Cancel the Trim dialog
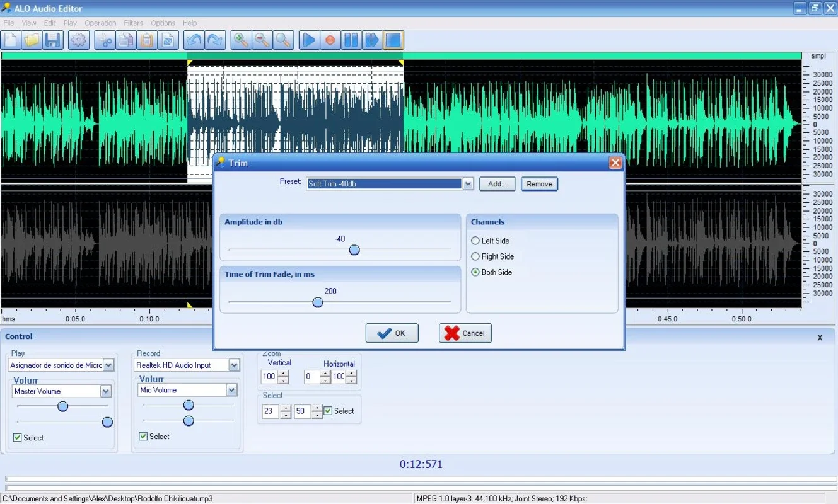The image size is (838, 504). tap(465, 333)
